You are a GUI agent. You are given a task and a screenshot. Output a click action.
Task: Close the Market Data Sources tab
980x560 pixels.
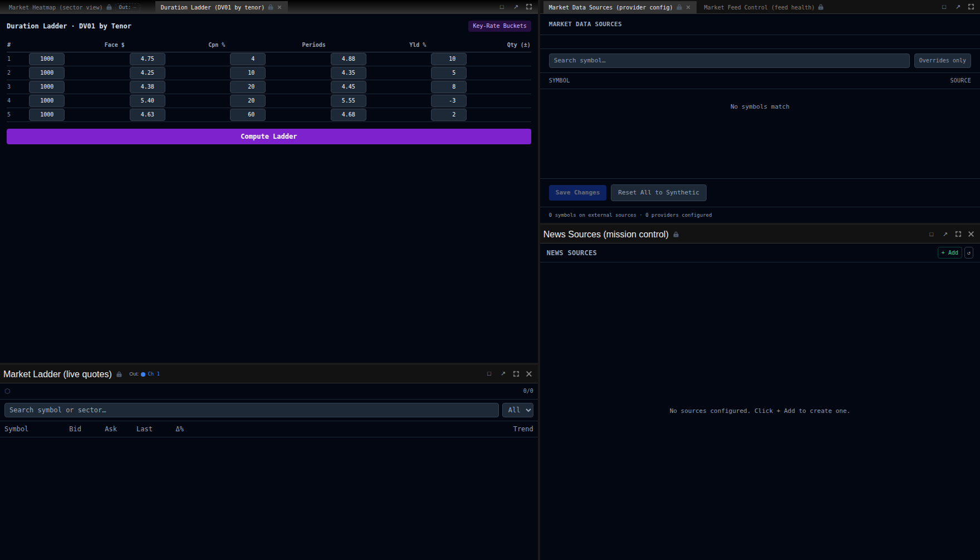(688, 7)
